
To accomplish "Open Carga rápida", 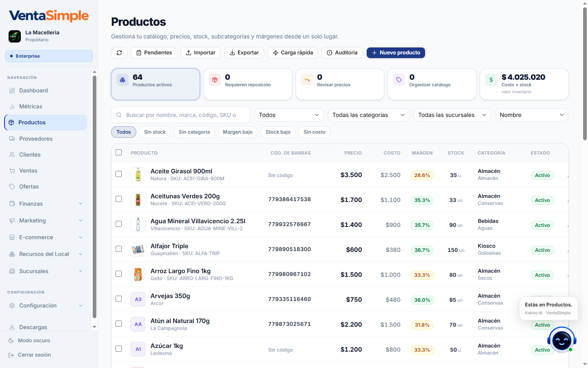I will [x=293, y=53].
